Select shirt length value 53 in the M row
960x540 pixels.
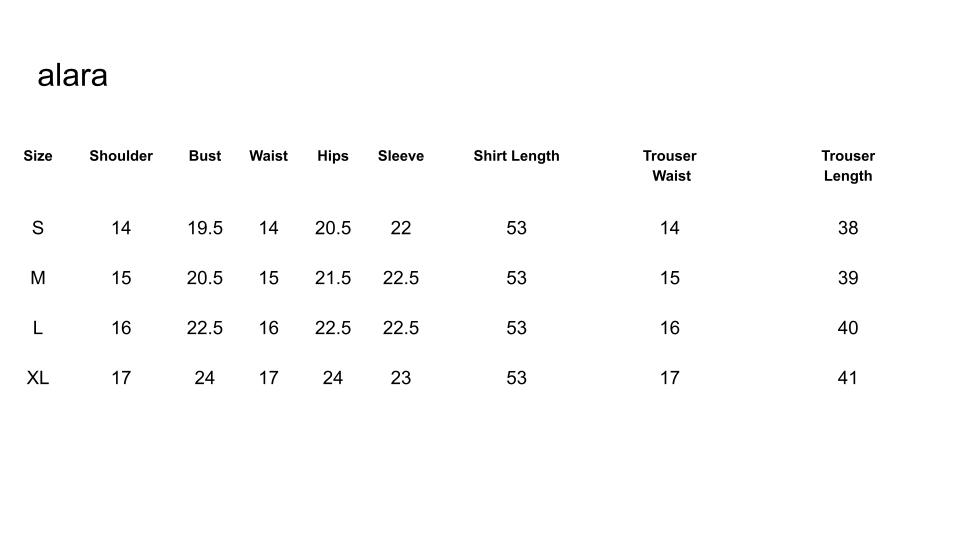pos(516,278)
